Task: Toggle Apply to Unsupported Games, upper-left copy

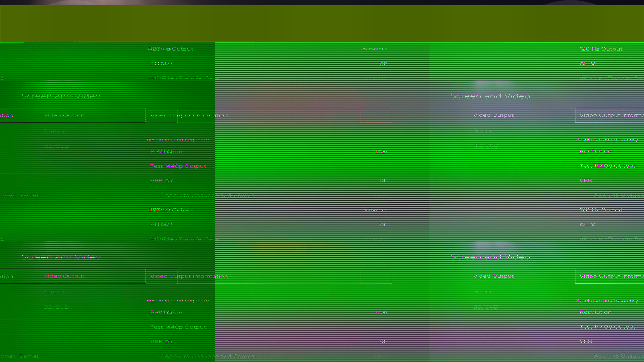Action: (209, 195)
